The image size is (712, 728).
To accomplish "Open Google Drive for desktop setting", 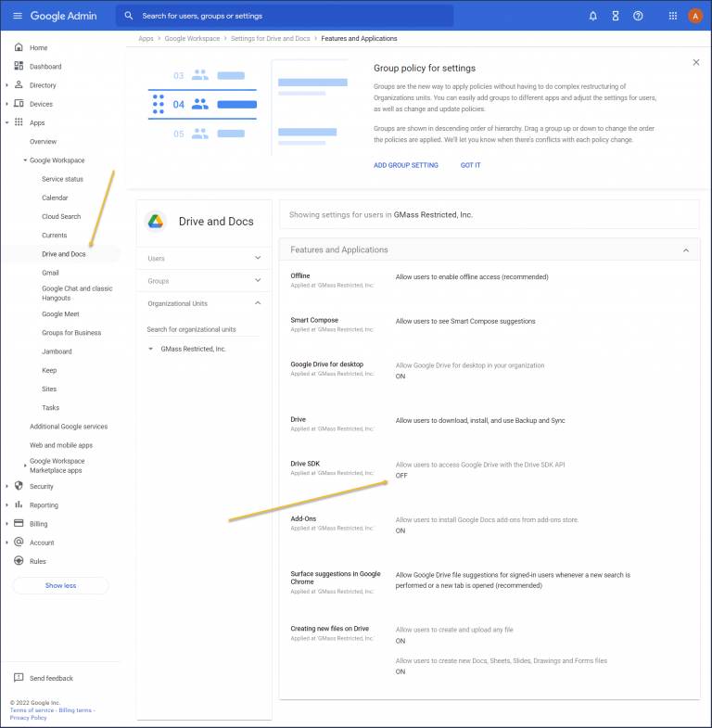I will click(x=489, y=370).
